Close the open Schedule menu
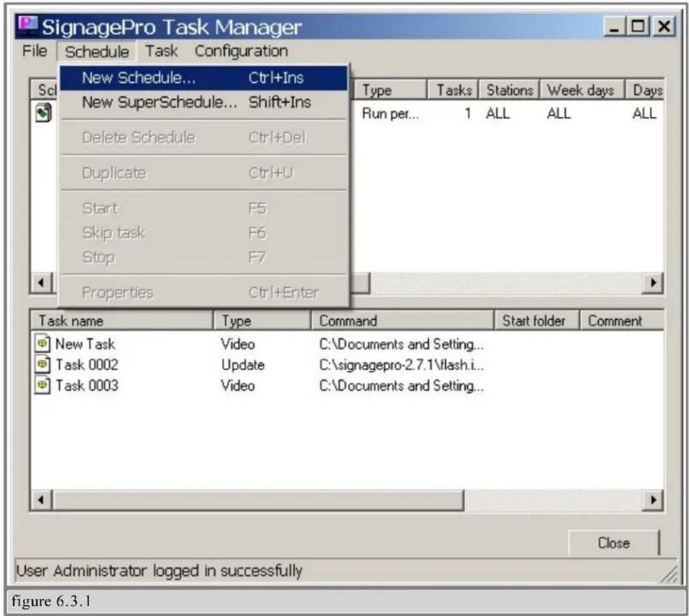 click(97, 51)
